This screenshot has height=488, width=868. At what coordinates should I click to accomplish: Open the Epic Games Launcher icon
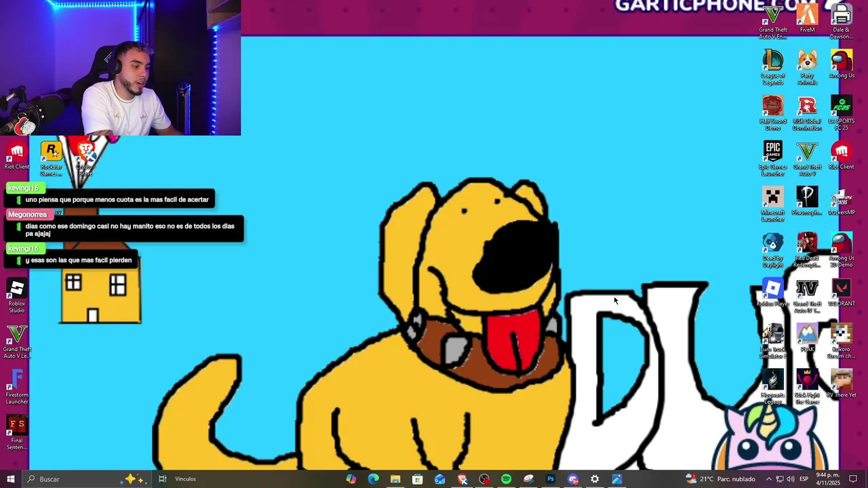coord(773,158)
